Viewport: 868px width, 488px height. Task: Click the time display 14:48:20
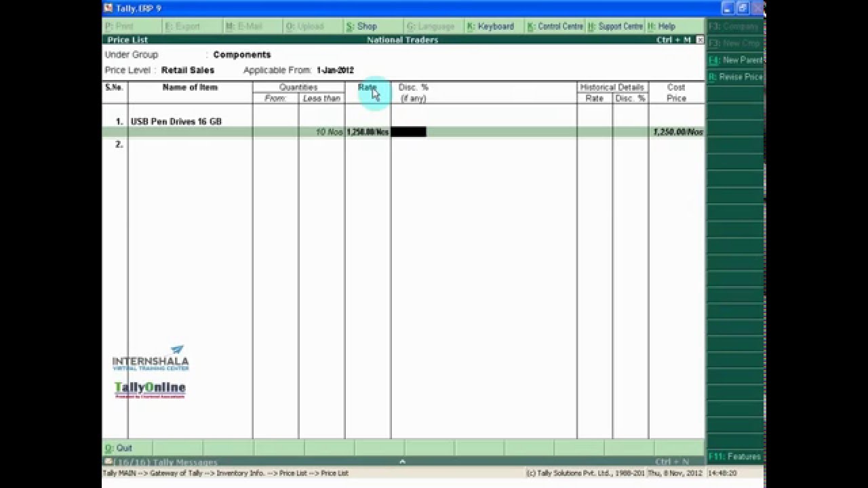point(723,473)
